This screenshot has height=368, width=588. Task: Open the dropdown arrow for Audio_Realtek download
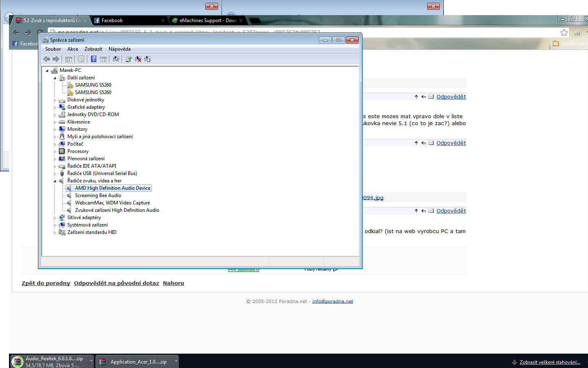pyautogui.click(x=91, y=361)
